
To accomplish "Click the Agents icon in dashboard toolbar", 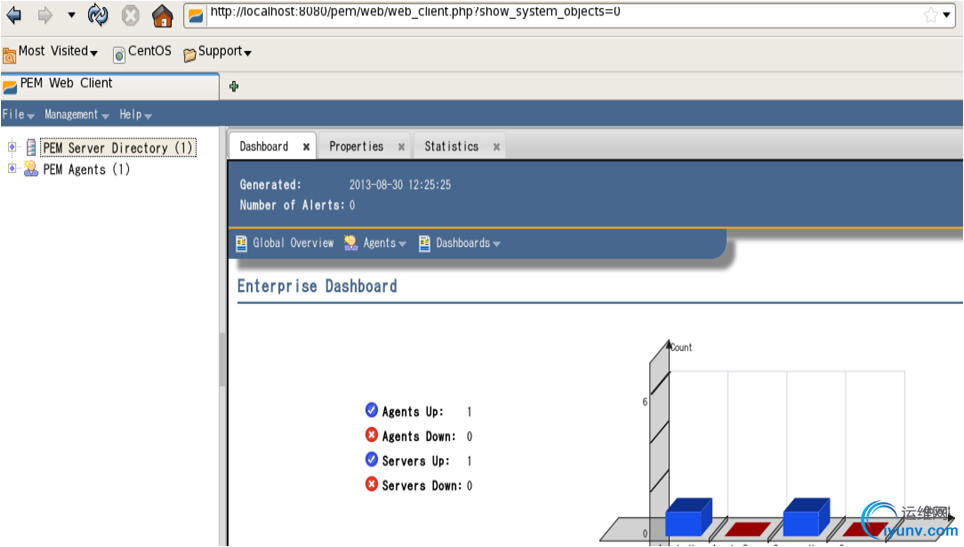I will click(x=350, y=243).
